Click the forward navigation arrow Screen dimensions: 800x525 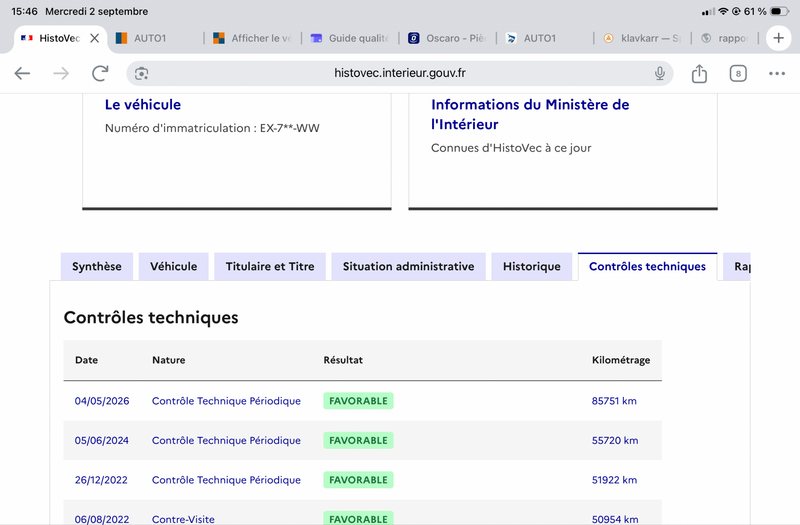[x=61, y=73]
